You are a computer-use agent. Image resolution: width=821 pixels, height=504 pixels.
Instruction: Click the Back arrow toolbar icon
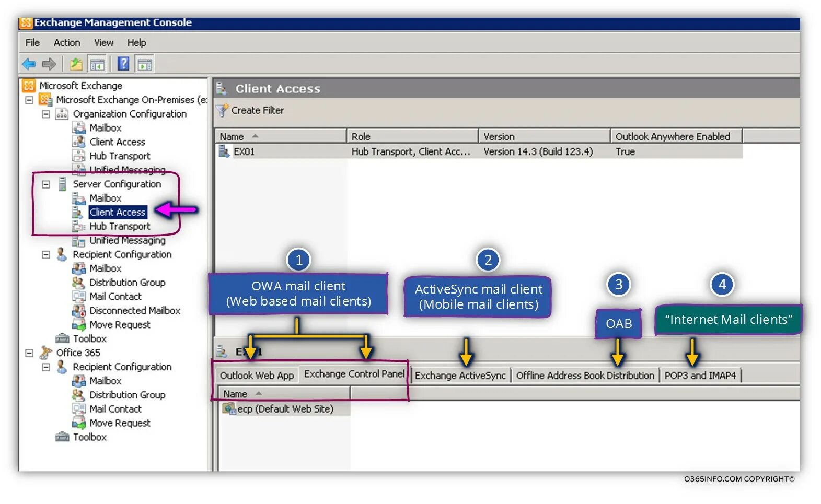click(29, 64)
